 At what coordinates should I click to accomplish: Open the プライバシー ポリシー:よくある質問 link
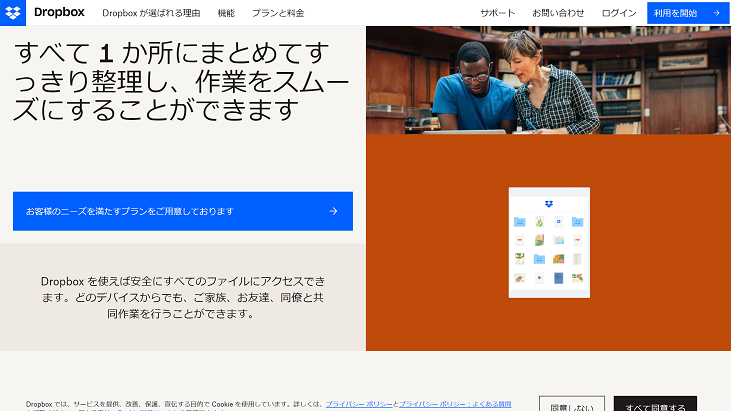pos(455,404)
